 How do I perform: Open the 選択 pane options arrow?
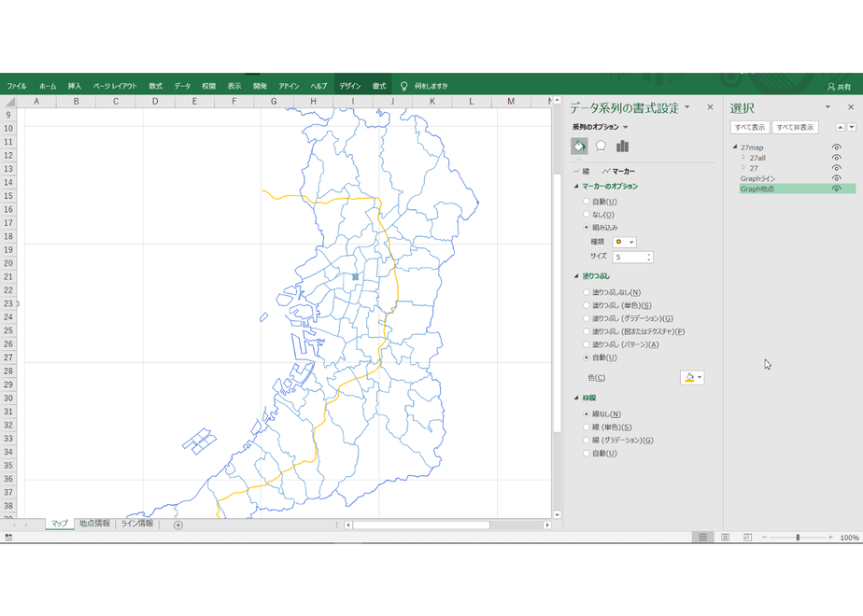click(x=828, y=107)
